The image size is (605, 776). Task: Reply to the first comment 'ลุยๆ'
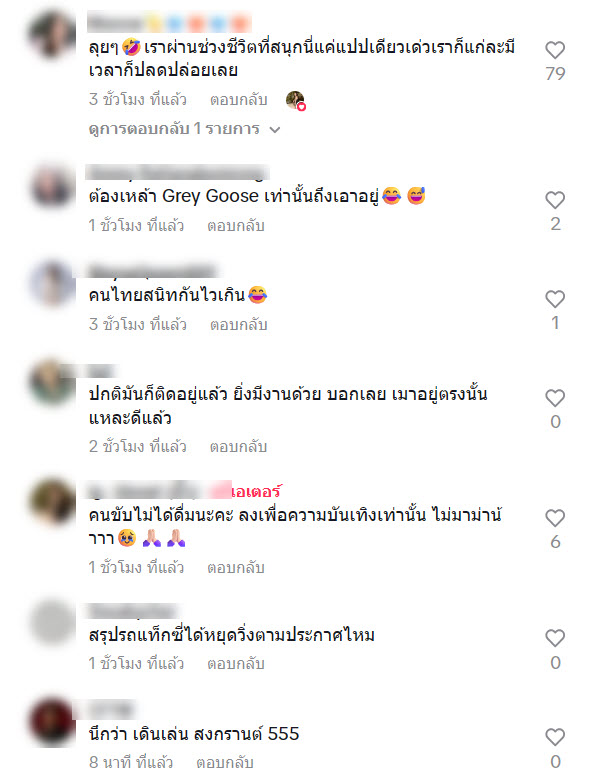[x=239, y=99]
